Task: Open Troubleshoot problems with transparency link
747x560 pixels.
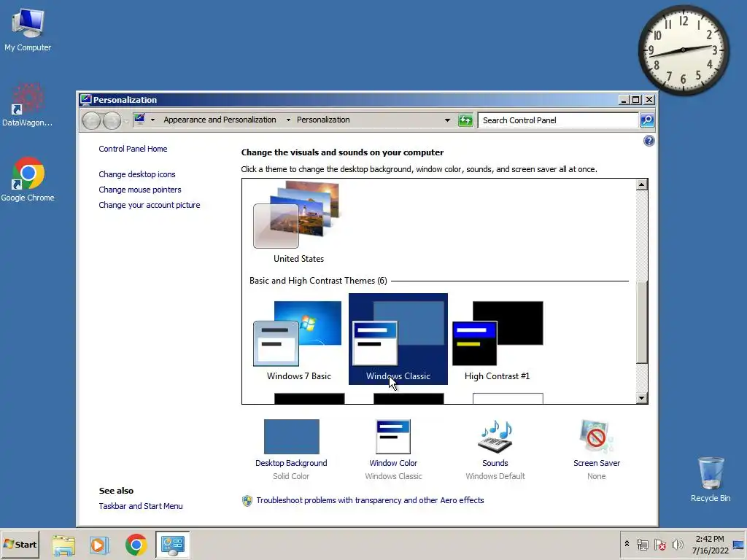Action: [x=370, y=500]
